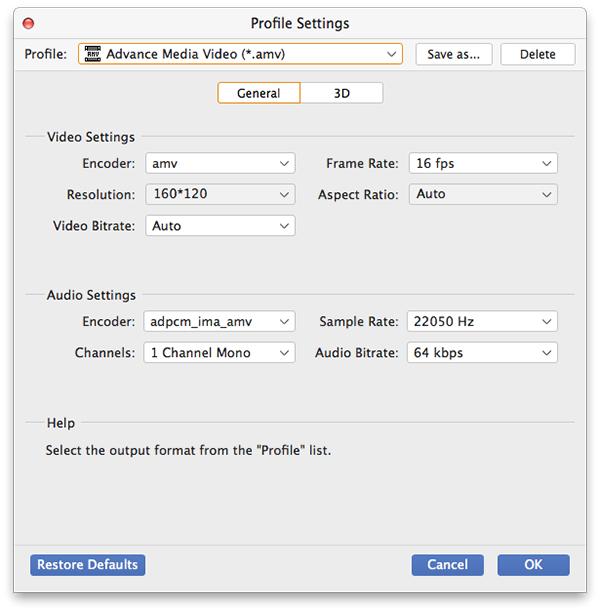Open the Frame Rate dropdown
The width and height of the screenshot is (600, 612).
546,163
